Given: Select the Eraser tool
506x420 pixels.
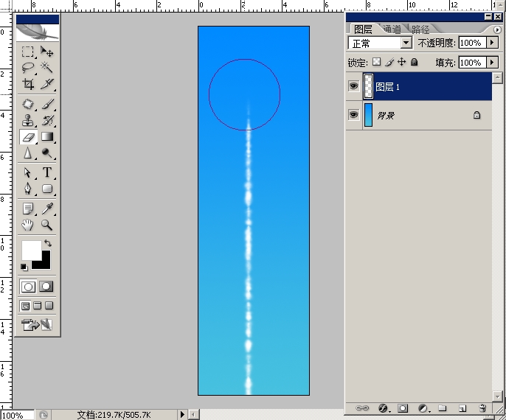Looking at the screenshot, I should (28, 137).
